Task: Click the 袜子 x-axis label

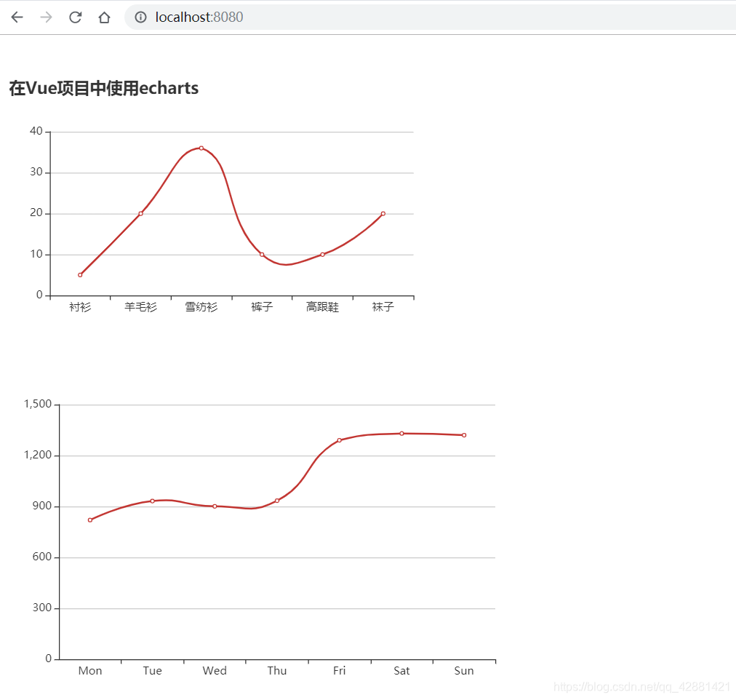Action: [383, 307]
